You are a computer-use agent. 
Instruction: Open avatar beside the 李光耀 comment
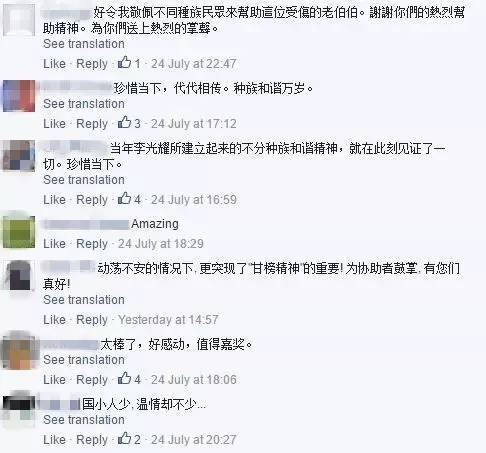19,156
